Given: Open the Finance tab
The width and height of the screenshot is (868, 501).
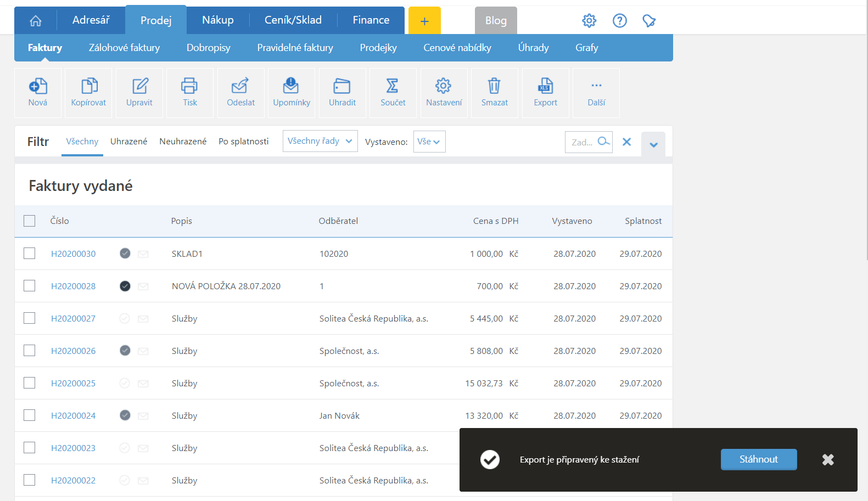Looking at the screenshot, I should pyautogui.click(x=371, y=20).
